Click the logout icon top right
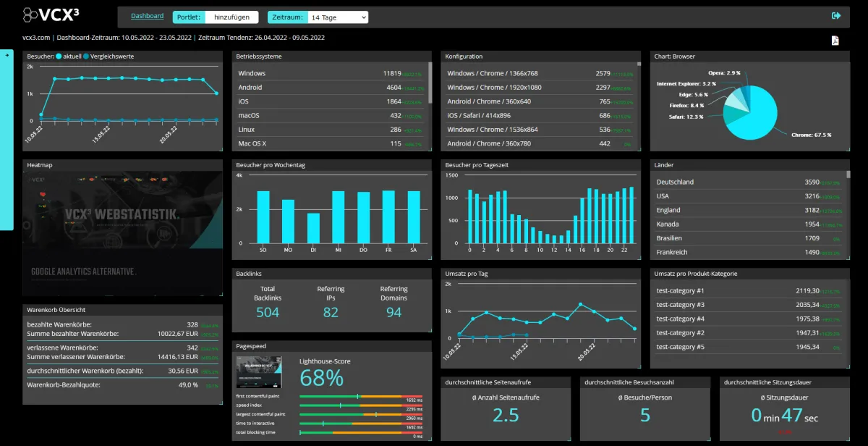The height and width of the screenshot is (446, 868). pyautogui.click(x=837, y=14)
